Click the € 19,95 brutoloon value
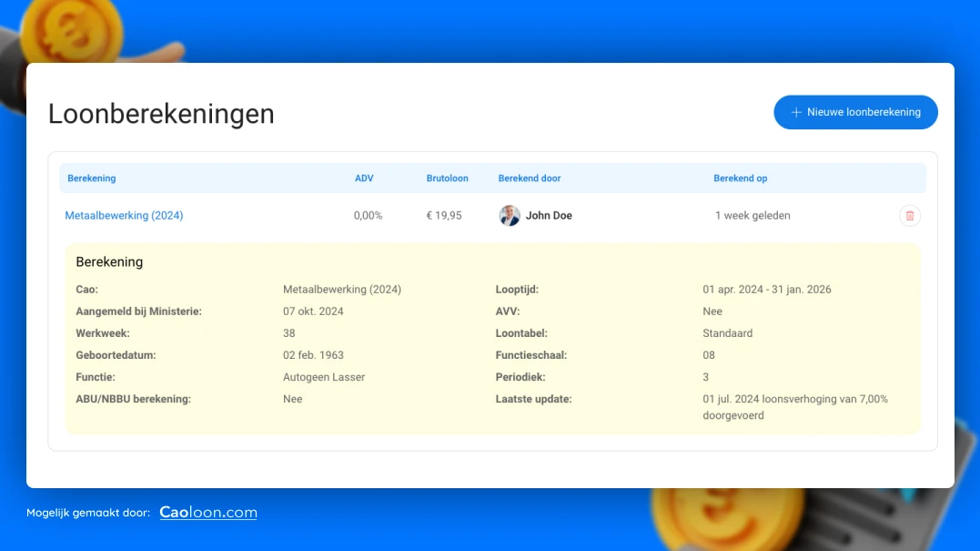The width and height of the screenshot is (980, 551). tap(444, 216)
